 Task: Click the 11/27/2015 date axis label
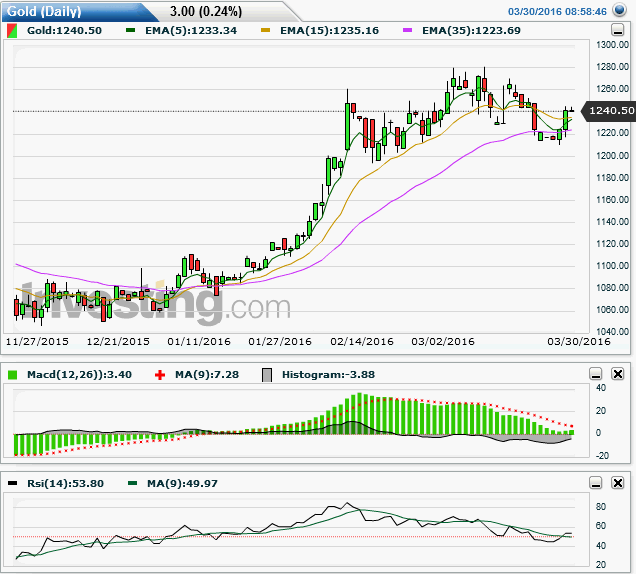pos(37,342)
